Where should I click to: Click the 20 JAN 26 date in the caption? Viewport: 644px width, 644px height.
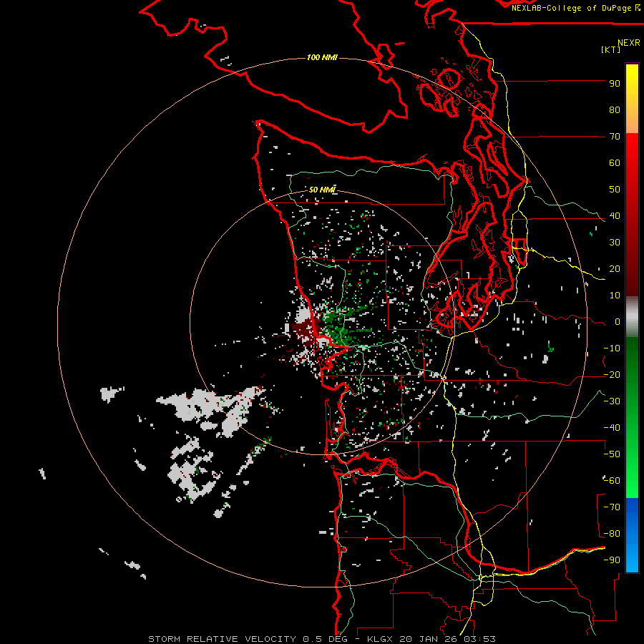pos(429,639)
